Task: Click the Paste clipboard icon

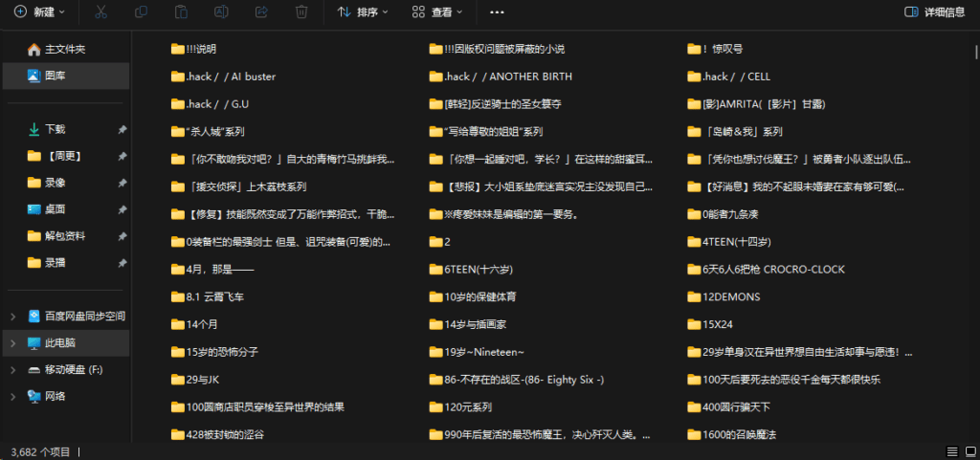Action: coord(182,12)
